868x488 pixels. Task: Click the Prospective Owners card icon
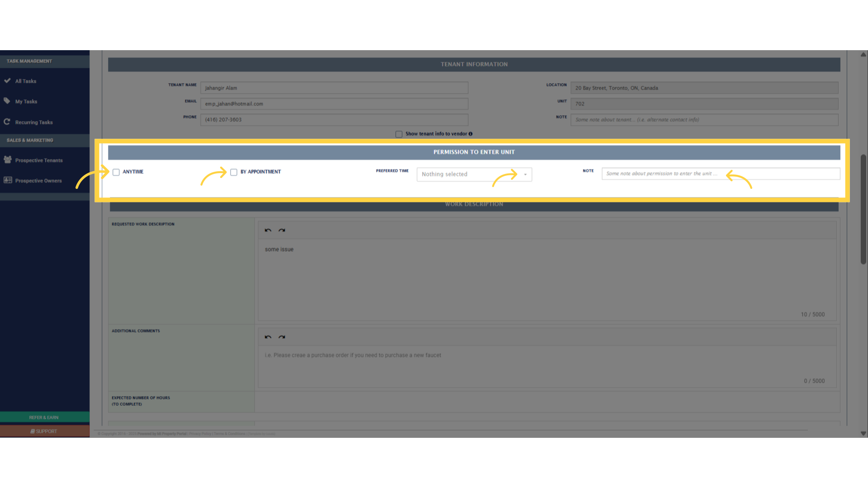[x=7, y=180]
